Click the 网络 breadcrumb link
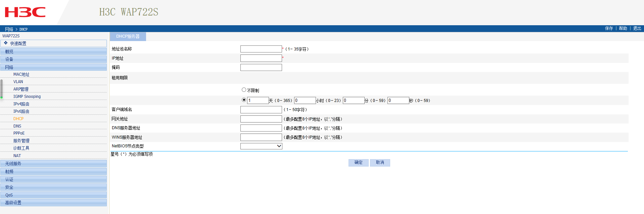The width and height of the screenshot is (644, 214). [x=9, y=29]
